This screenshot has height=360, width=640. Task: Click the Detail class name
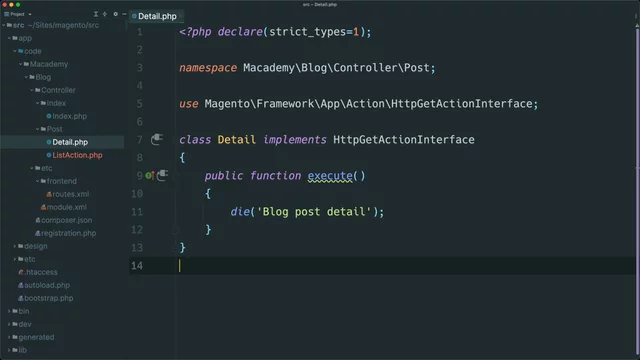[x=236, y=140]
